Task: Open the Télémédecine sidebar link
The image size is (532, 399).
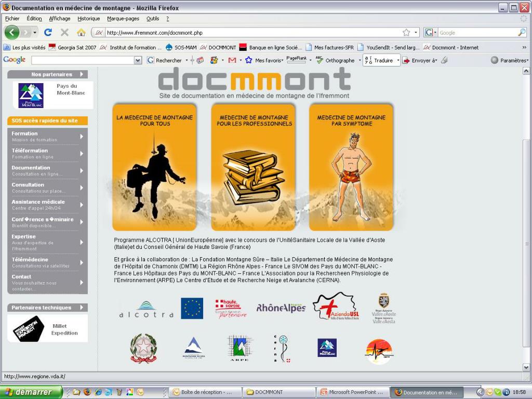Action: coord(47,262)
